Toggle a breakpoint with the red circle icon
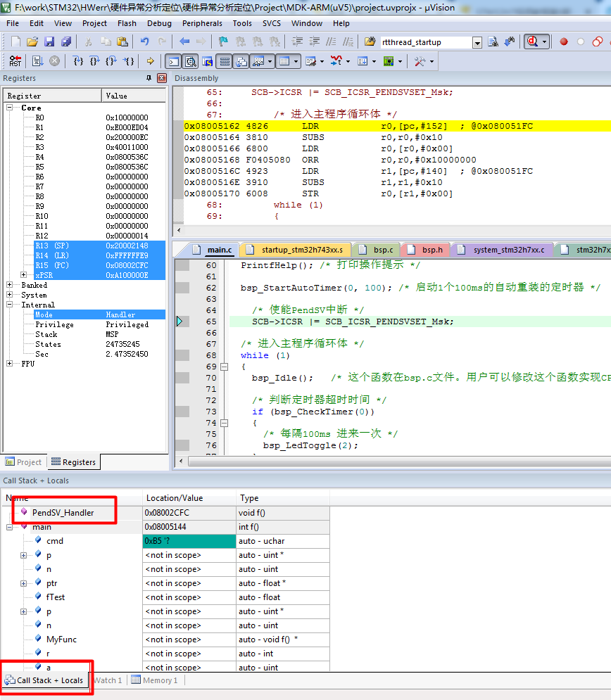The image size is (611, 700). pos(564,42)
